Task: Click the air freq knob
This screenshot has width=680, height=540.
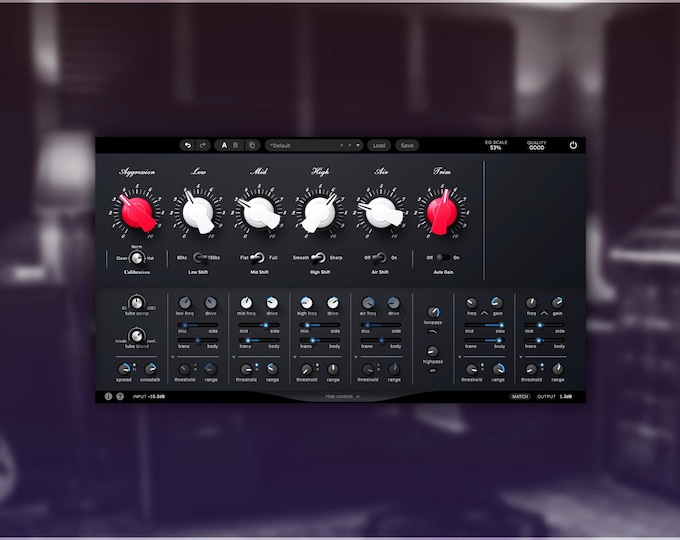Action: [368, 302]
